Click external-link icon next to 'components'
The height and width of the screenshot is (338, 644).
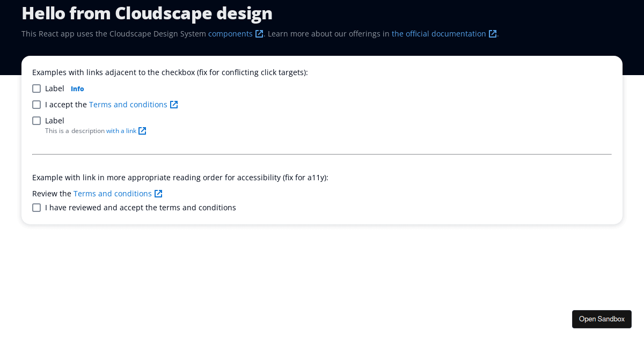[x=259, y=34]
